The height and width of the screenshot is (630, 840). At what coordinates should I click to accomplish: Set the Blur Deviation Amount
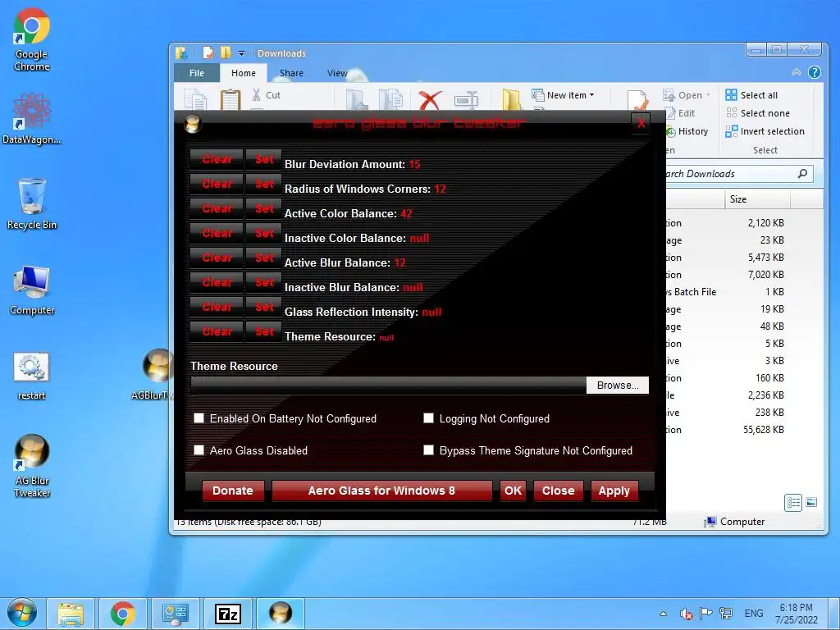pyautogui.click(x=263, y=159)
